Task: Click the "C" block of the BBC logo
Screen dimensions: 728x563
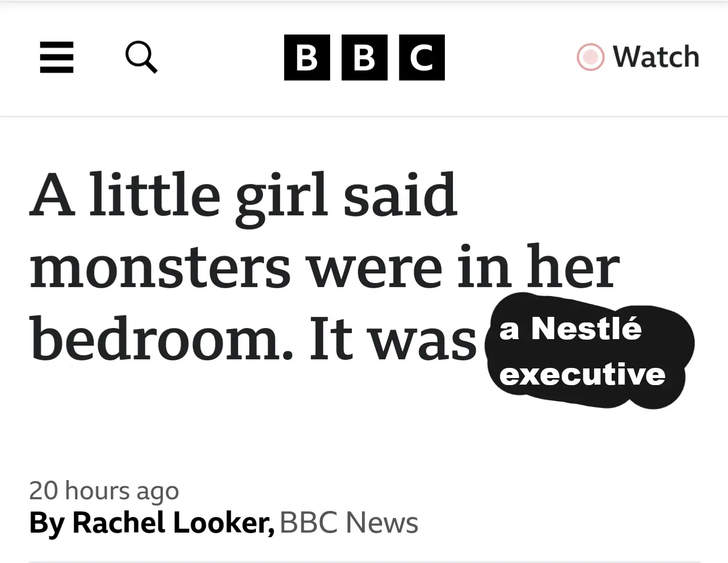Action: pyautogui.click(x=422, y=58)
